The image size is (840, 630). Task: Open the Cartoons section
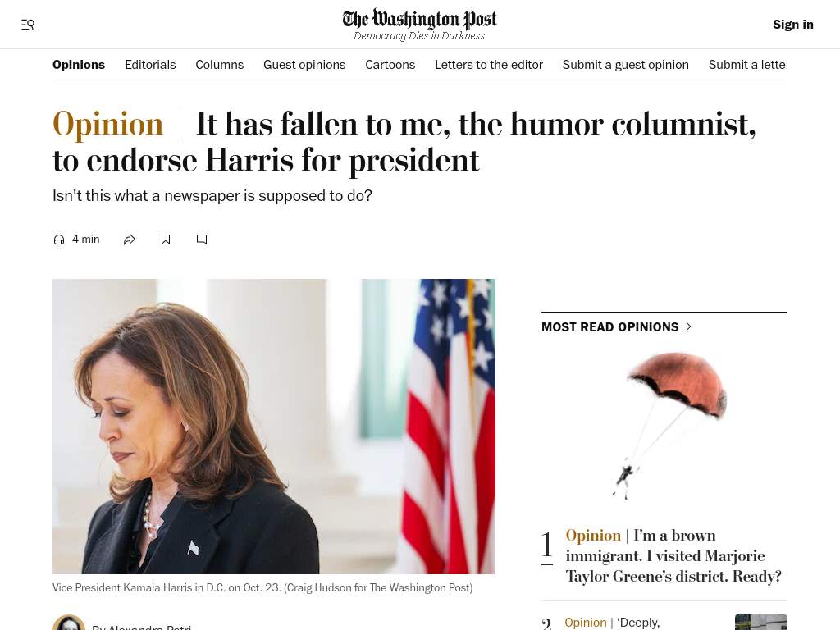click(390, 65)
